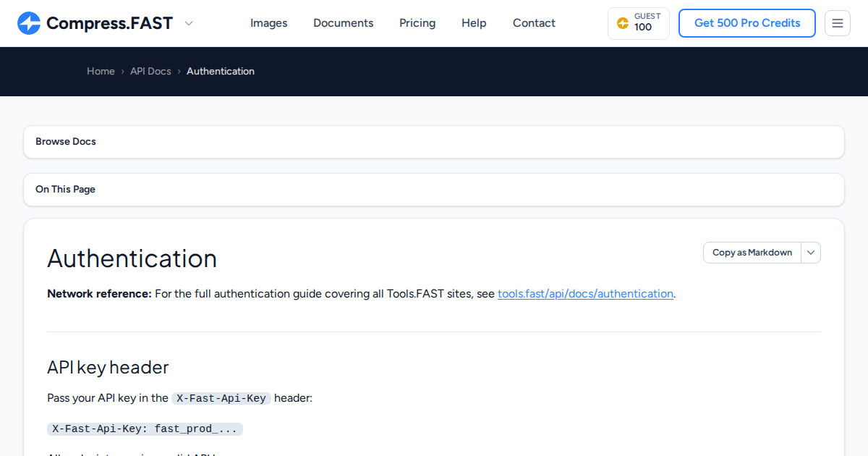
Task: Open the Contact page
Action: click(x=534, y=23)
